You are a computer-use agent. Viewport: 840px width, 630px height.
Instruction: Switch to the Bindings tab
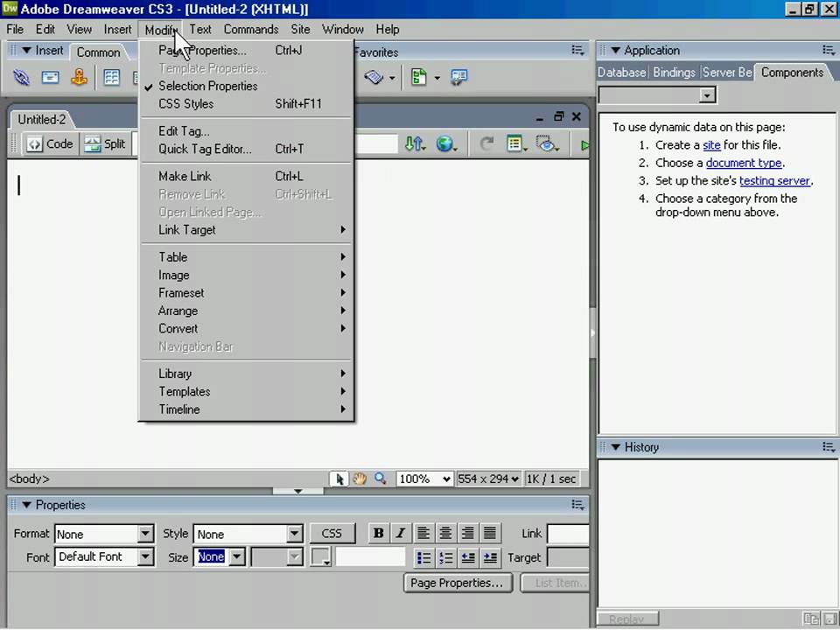pyautogui.click(x=674, y=73)
